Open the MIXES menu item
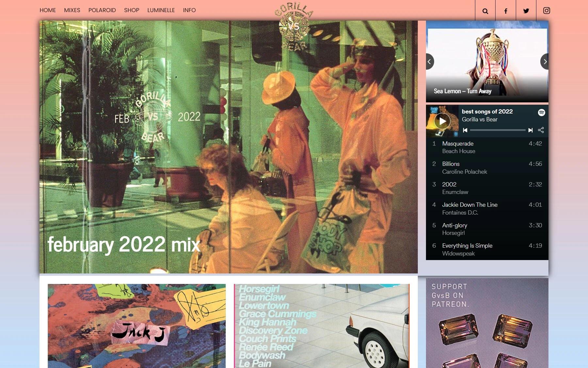 pos(72,10)
